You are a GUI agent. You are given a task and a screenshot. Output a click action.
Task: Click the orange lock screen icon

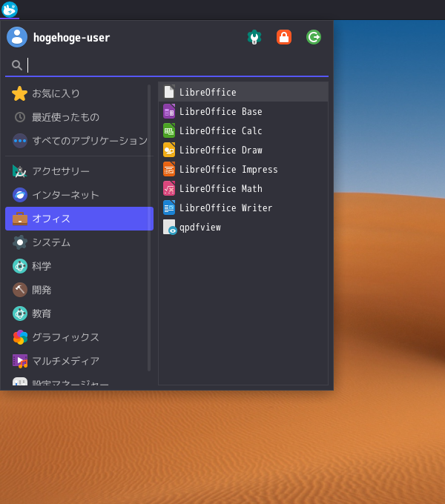[x=284, y=37]
